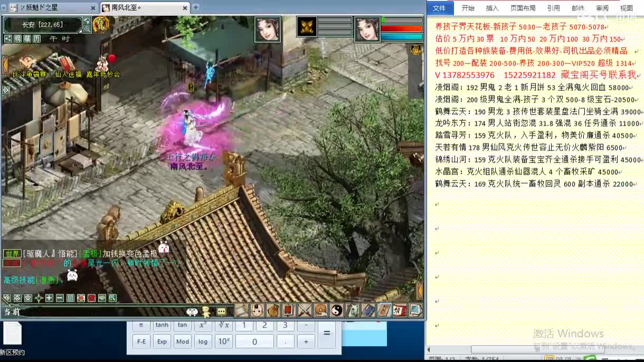Image resolution: width=644 pixels, height=362 pixels.
Task: Click the mini-map magnifier icon
Action: coord(87,29)
